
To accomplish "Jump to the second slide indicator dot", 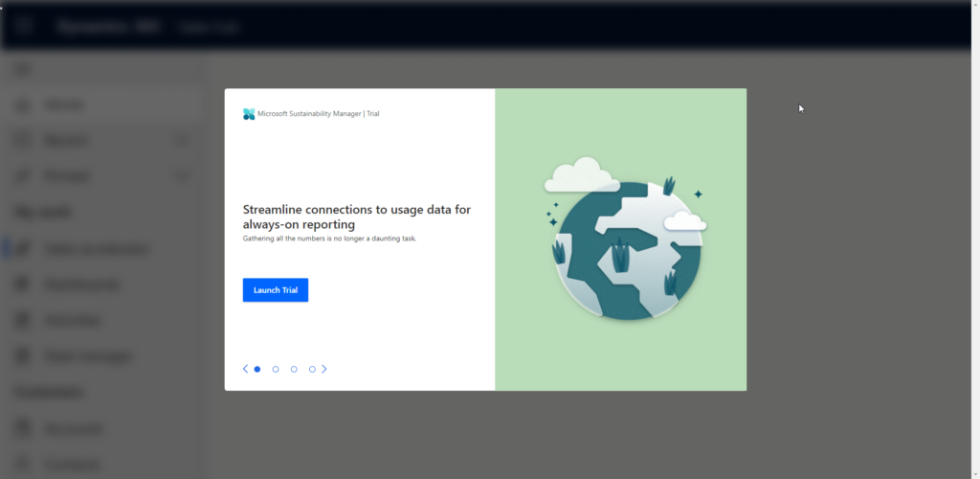I will 276,369.
